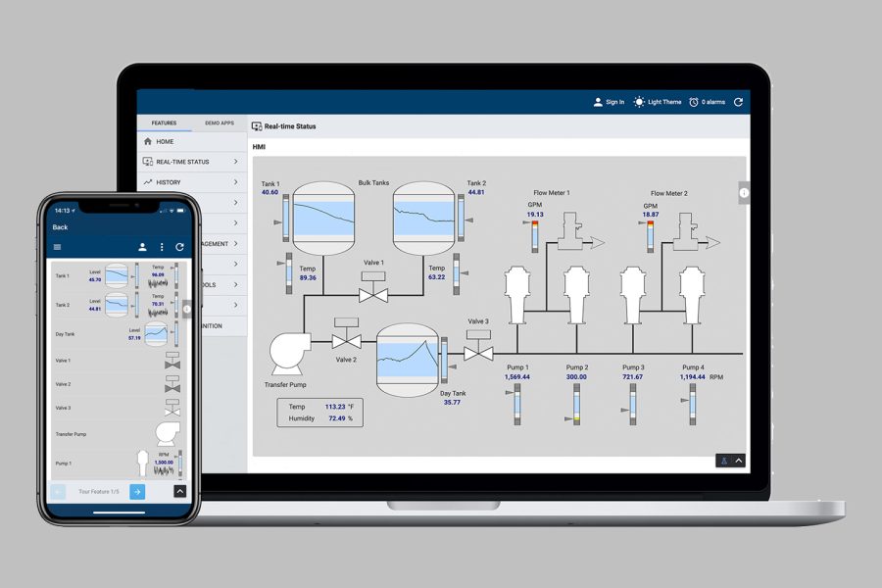
Task: Switch to the Demo Apps tab
Action: tap(220, 123)
